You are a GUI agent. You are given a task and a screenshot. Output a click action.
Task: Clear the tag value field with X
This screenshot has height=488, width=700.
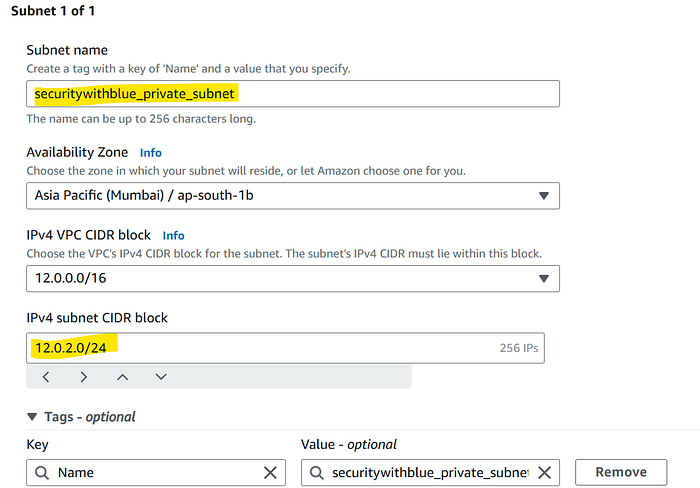[544, 472]
